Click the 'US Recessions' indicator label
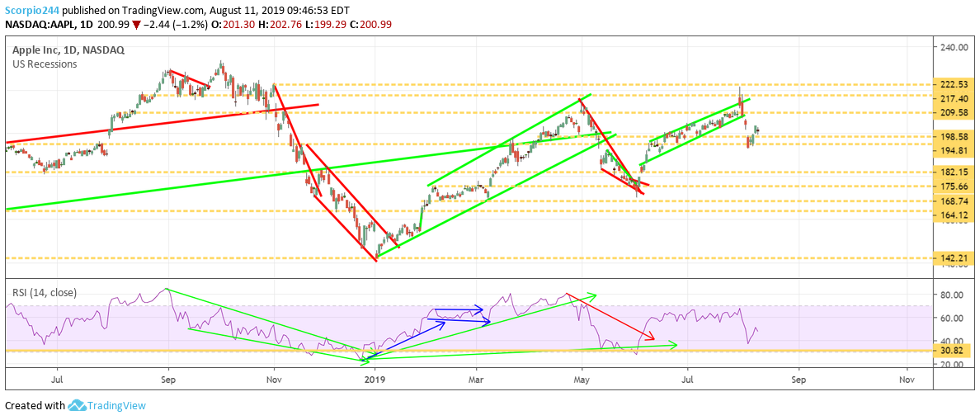The height and width of the screenshot is (420, 980). pyautogui.click(x=45, y=64)
